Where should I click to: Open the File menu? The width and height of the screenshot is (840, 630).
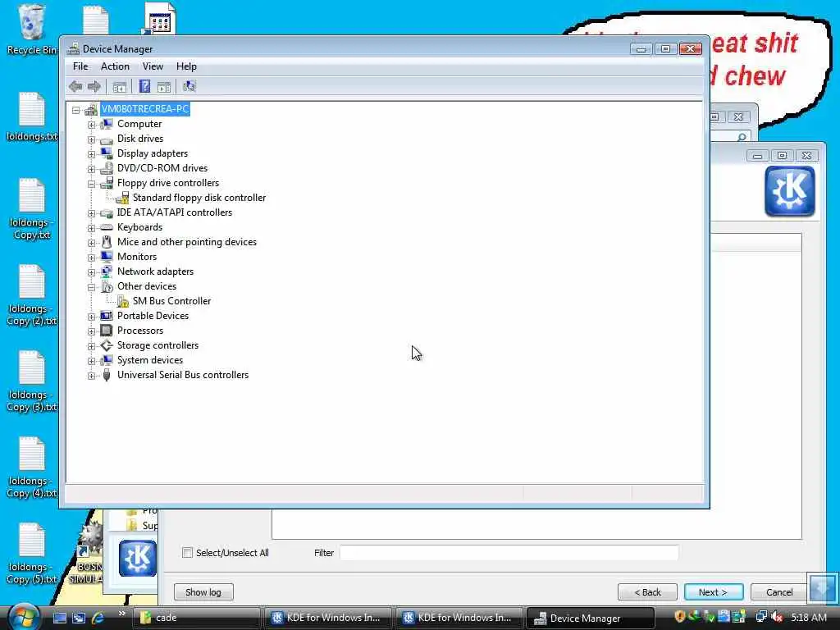[x=80, y=66]
